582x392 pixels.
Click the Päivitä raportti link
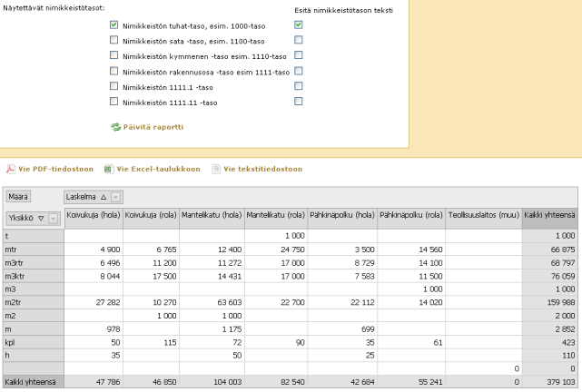tap(153, 127)
